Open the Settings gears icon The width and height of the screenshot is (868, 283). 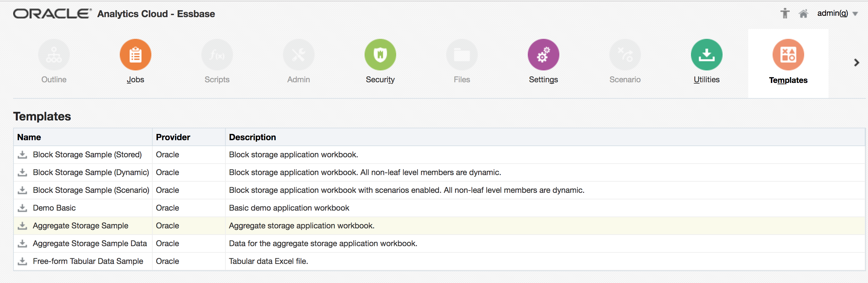[x=543, y=55]
